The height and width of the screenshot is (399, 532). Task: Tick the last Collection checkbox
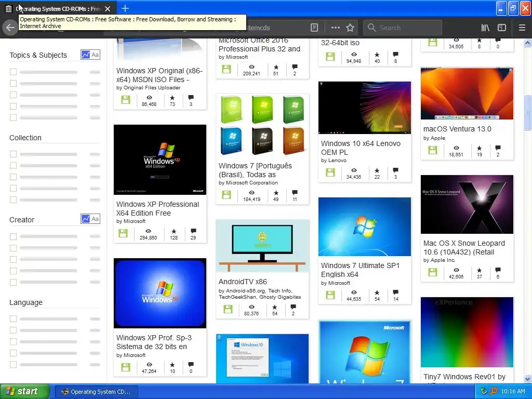point(13,199)
